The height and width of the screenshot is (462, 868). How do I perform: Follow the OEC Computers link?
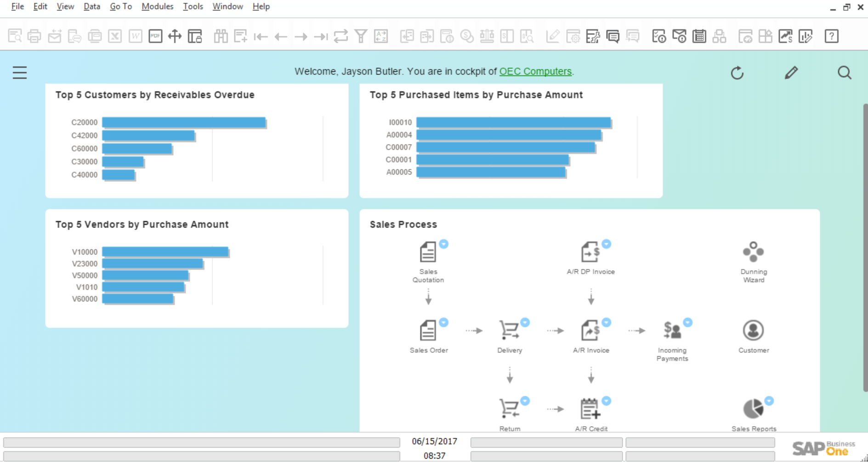point(535,71)
